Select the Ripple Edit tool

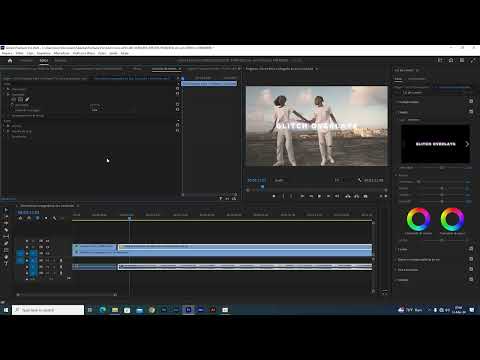(6, 223)
